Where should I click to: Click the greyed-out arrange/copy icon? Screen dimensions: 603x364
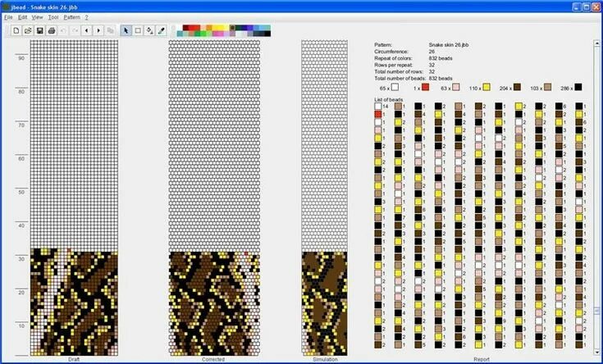111,30
